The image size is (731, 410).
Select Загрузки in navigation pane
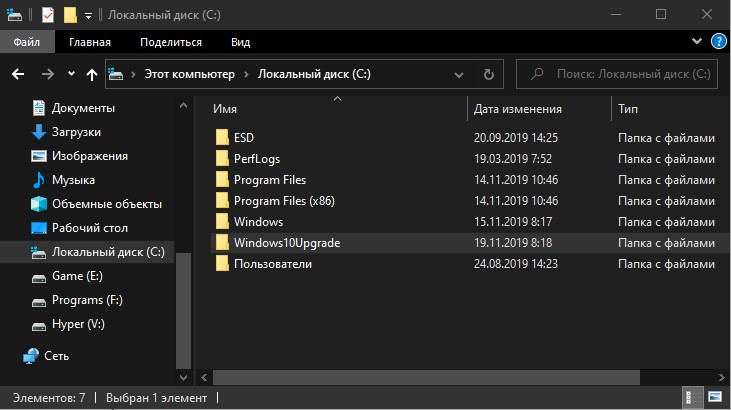pyautogui.click(x=76, y=132)
